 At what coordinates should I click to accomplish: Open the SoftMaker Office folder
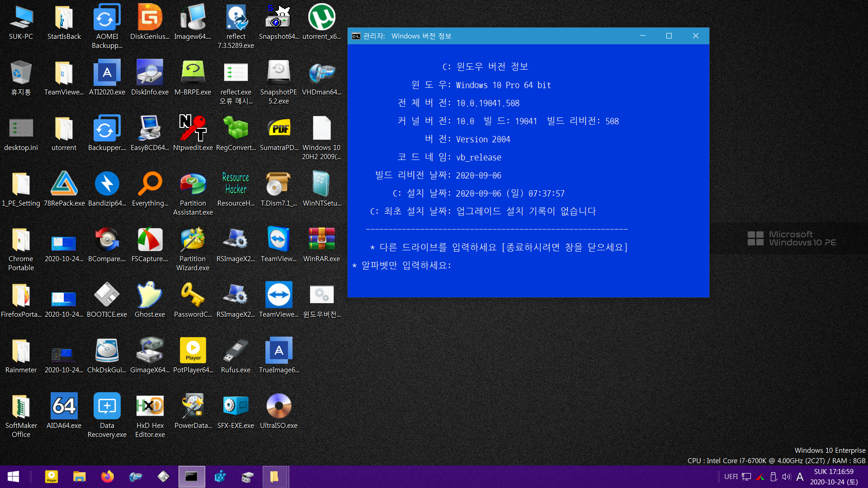[21, 415]
